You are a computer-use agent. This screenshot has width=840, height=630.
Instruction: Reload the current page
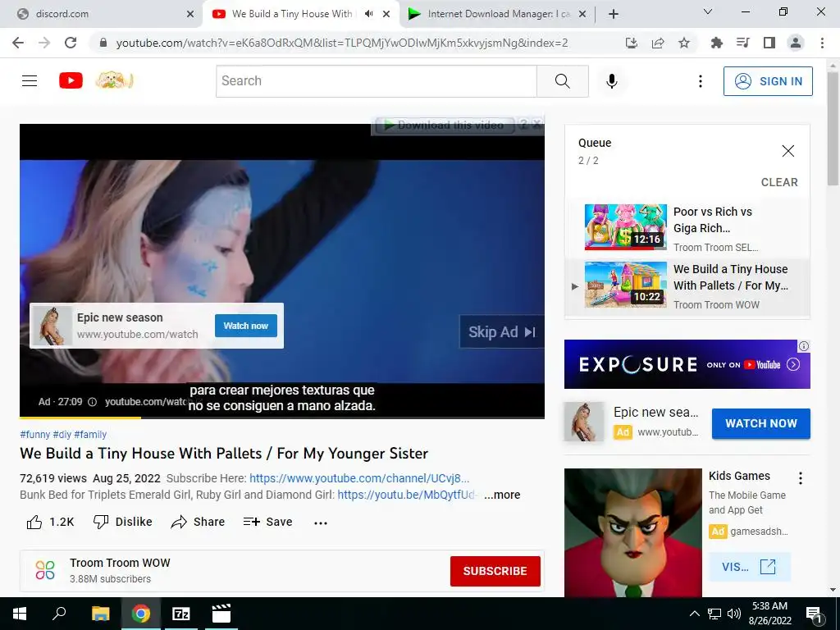pyautogui.click(x=71, y=43)
